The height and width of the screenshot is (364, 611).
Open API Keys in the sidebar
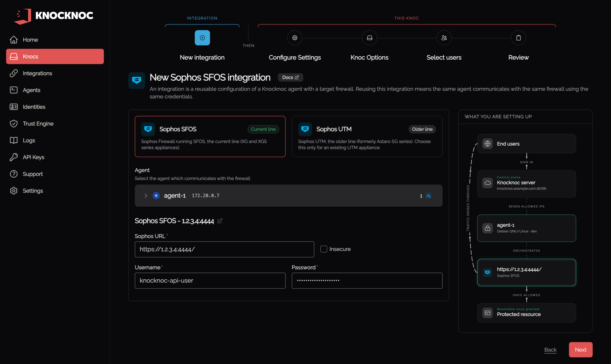(x=55, y=157)
